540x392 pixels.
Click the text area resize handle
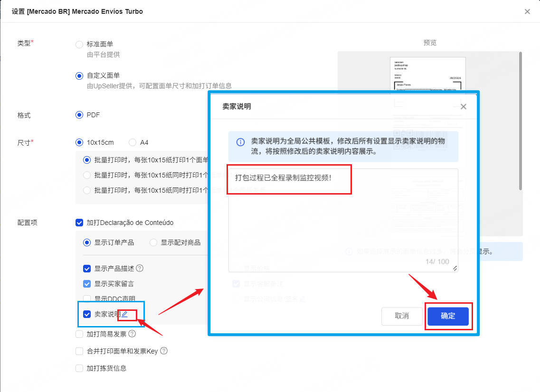(x=455, y=269)
